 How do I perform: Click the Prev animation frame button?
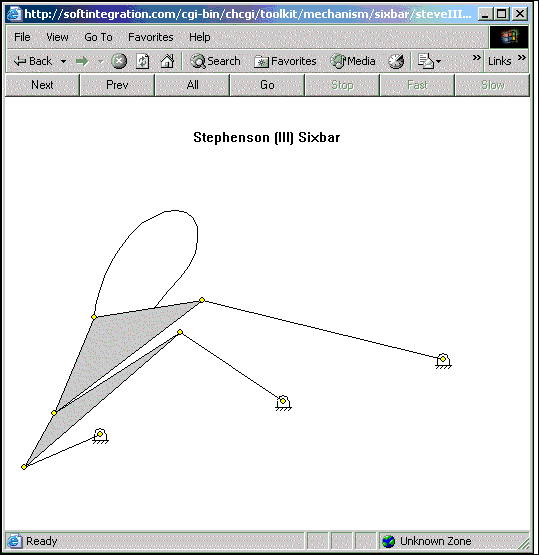click(117, 85)
